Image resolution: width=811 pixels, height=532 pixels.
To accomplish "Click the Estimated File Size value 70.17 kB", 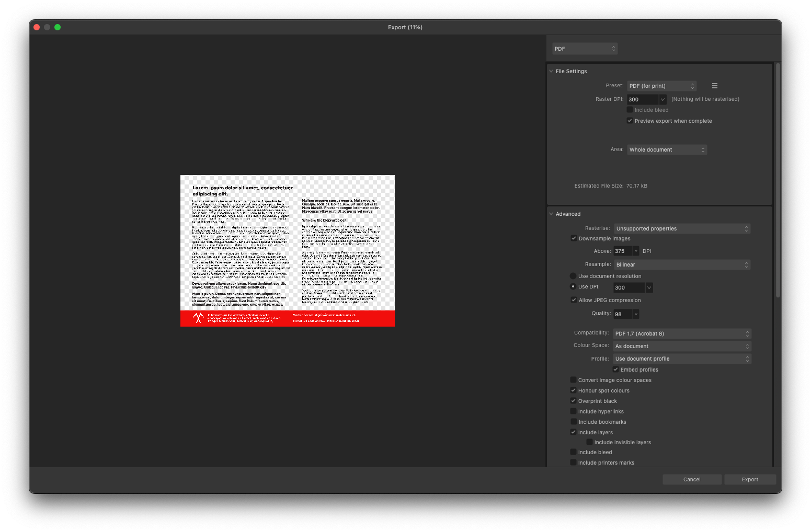I will click(637, 186).
